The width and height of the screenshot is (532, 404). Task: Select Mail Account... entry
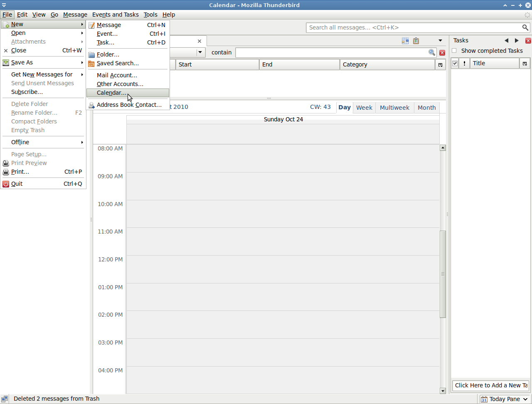pos(128,75)
